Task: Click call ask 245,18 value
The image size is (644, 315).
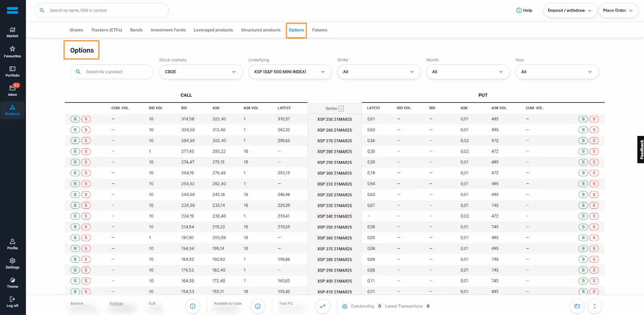Action: click(x=219, y=195)
